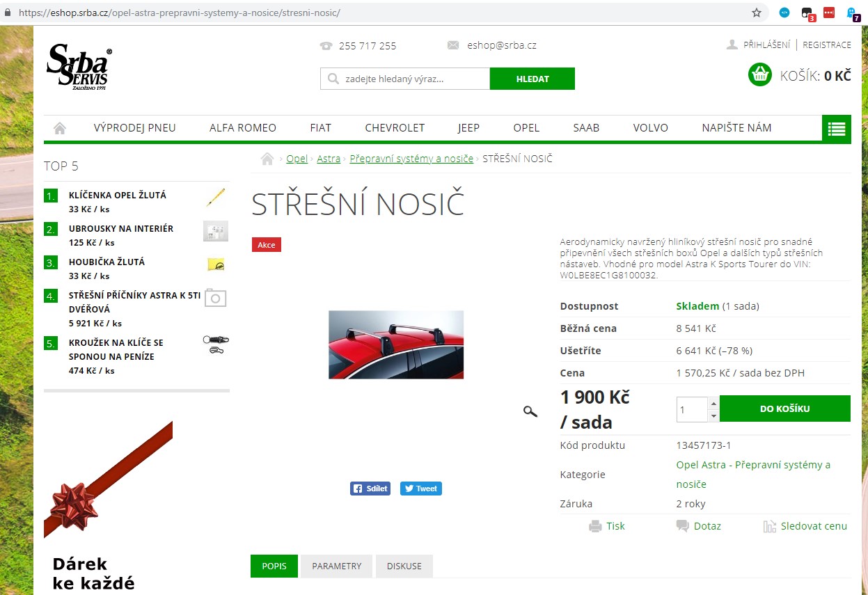
Task: Switch to the PARAMETRY tab
Action: [337, 566]
